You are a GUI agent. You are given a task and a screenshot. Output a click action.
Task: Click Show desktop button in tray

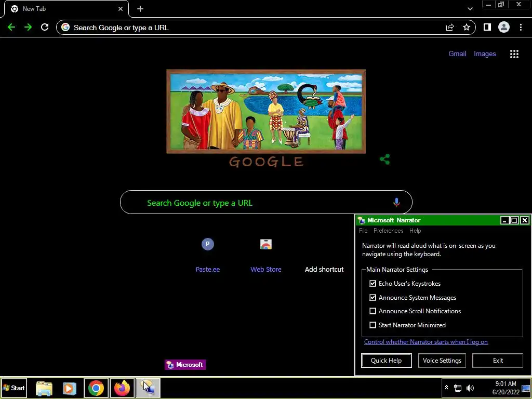pyautogui.click(x=527, y=388)
